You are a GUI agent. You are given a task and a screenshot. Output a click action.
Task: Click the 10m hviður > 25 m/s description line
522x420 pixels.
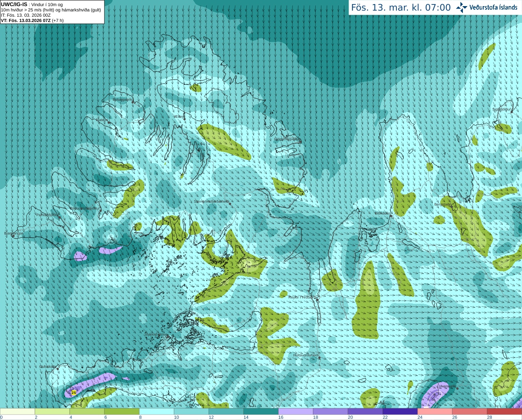click(51, 10)
